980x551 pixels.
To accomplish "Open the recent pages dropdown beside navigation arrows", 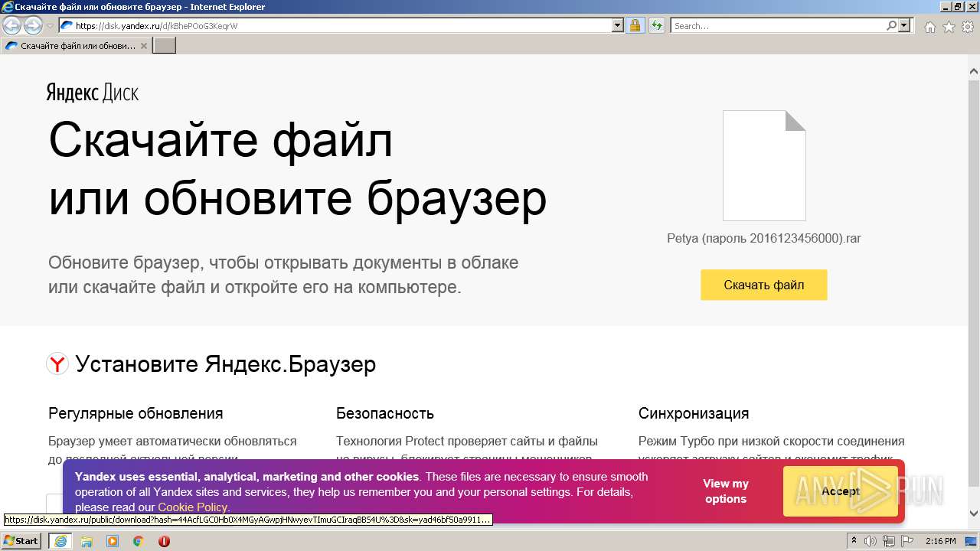I will (50, 26).
